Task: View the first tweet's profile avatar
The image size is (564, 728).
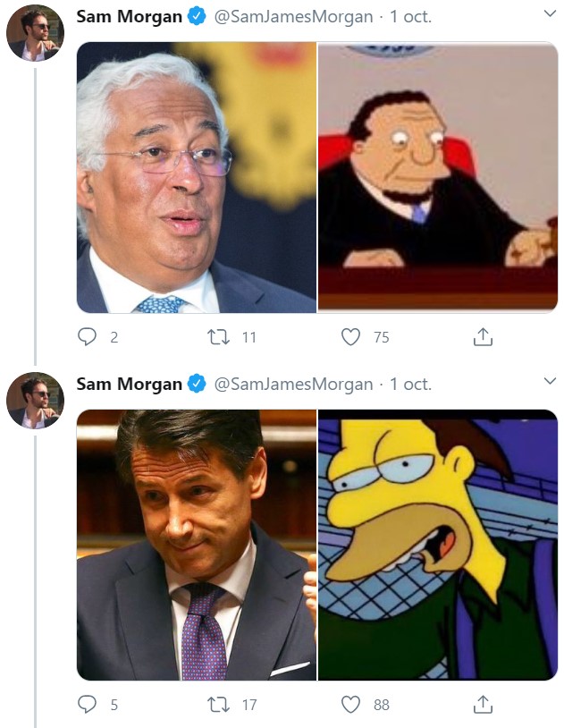Action: (35, 32)
